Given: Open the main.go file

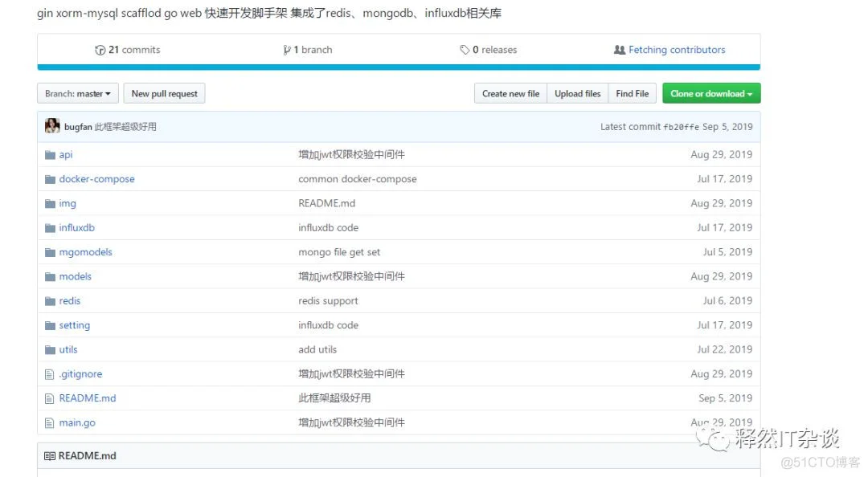Looking at the screenshot, I should [x=77, y=422].
